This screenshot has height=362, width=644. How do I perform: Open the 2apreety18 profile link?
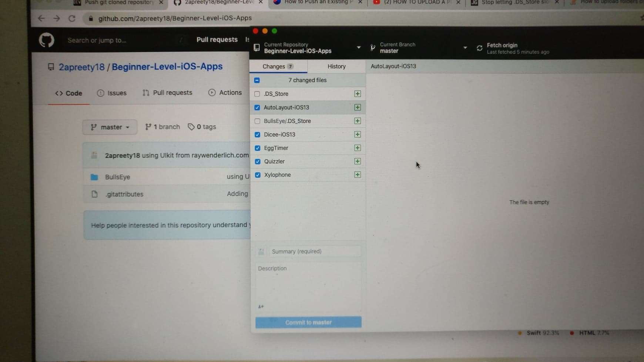(81, 67)
